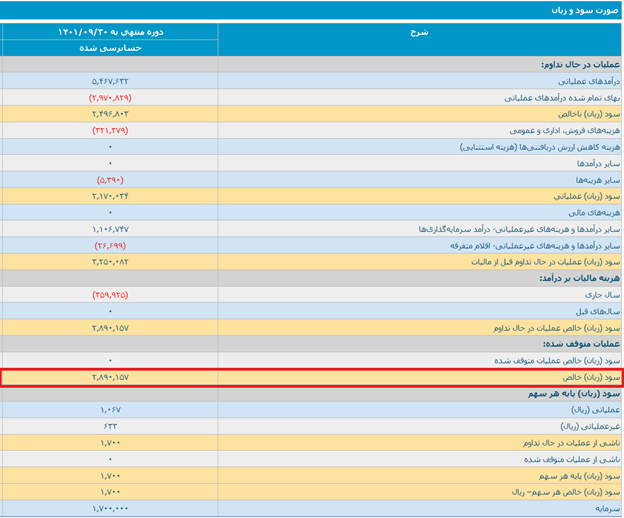The image size is (624, 518).
Task: Click the 'غیرعملیاتی (ریال)' row label
Action: coord(590,427)
